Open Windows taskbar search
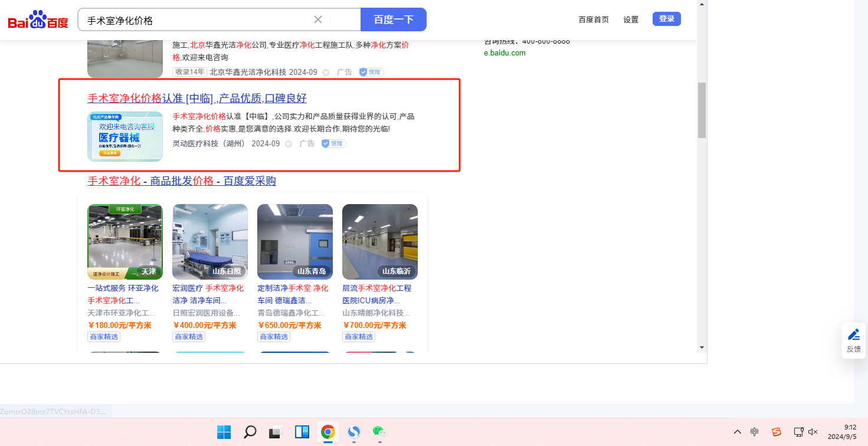Image resolution: width=868 pixels, height=446 pixels. 250,432
